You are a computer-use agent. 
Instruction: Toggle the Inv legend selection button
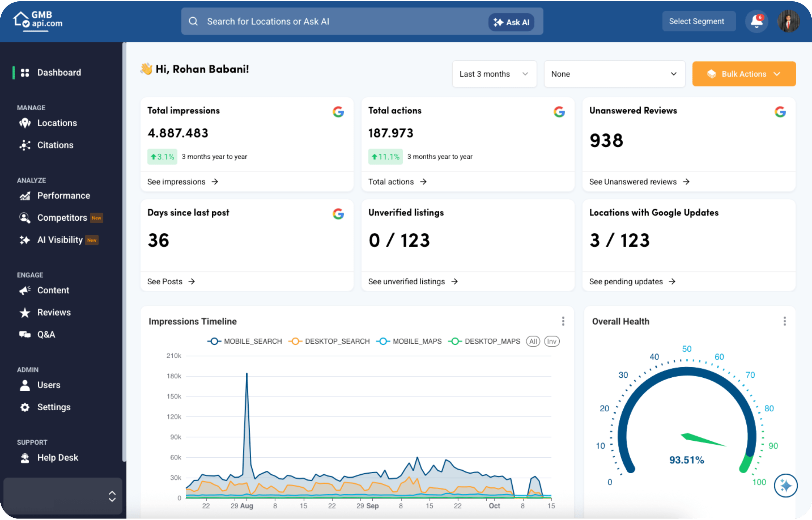coord(552,341)
